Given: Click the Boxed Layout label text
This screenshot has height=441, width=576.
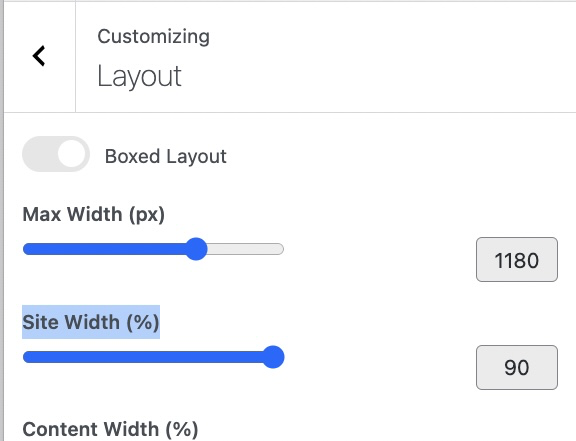Looking at the screenshot, I should tap(166, 156).
